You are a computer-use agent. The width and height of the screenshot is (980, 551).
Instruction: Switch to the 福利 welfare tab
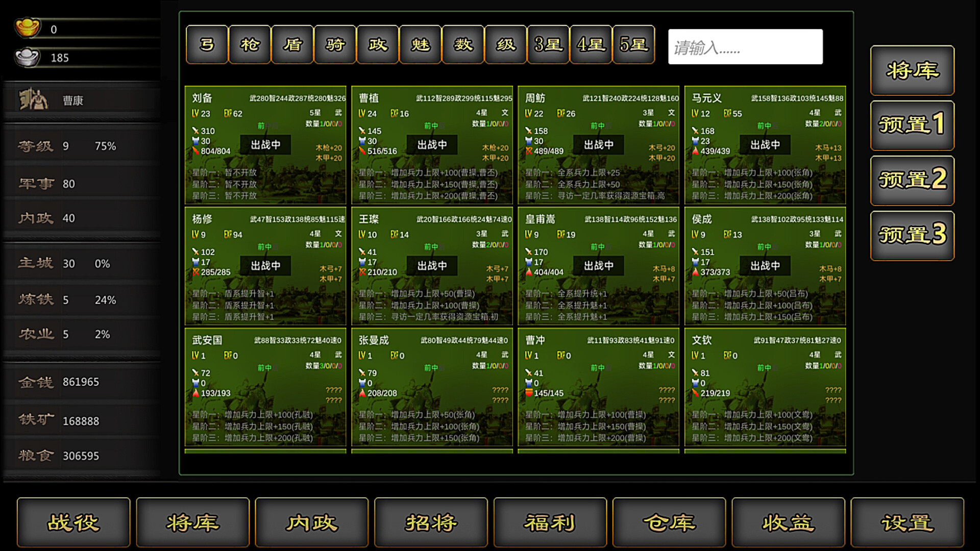[x=550, y=522]
